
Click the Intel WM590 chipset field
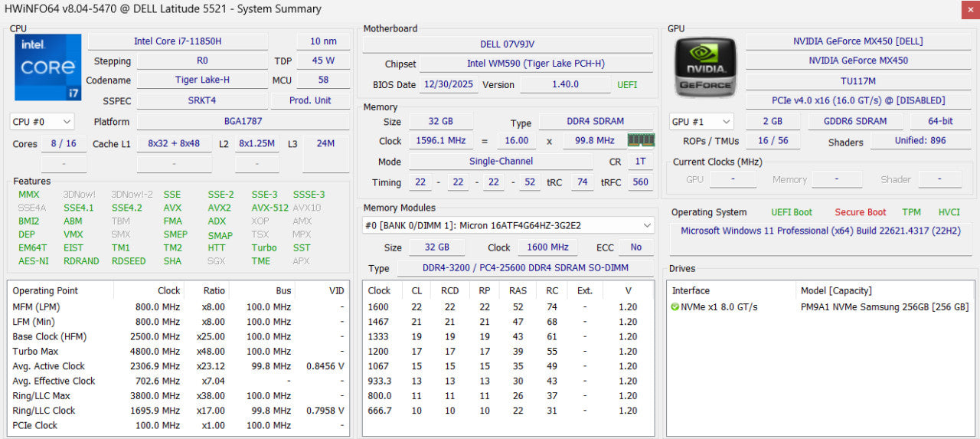pos(536,64)
